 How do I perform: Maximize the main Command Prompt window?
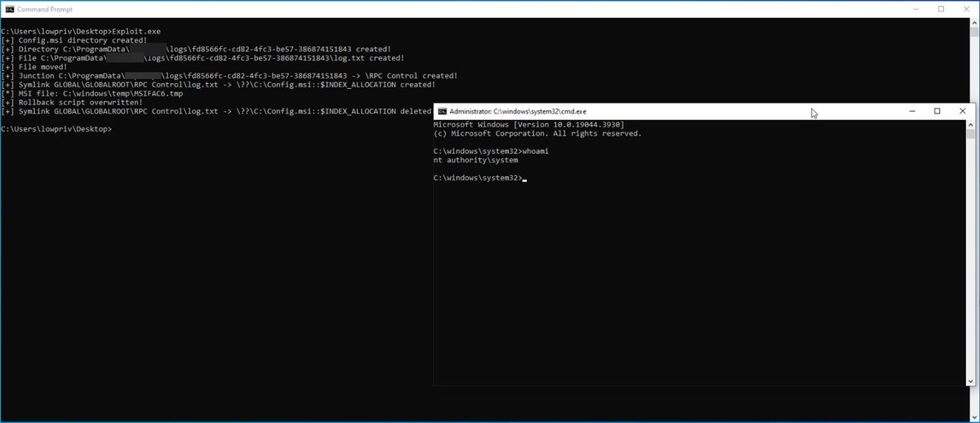pyautogui.click(x=941, y=9)
